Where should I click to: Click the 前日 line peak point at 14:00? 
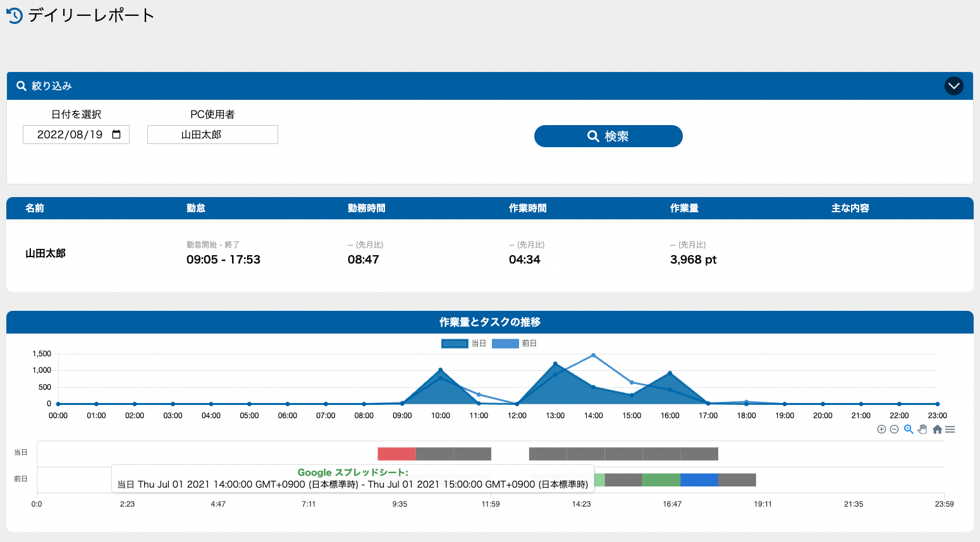tap(593, 355)
